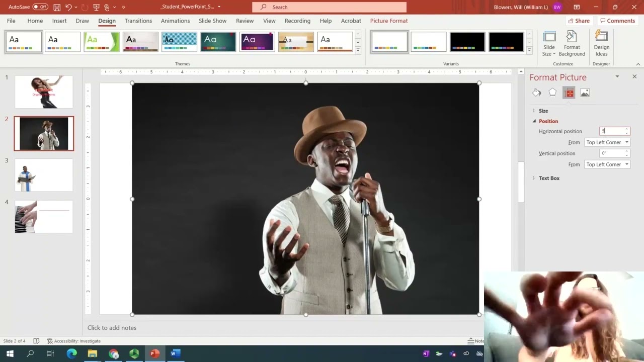Click the Horizontal position input field
The width and height of the screenshot is (644, 362).
pyautogui.click(x=612, y=131)
